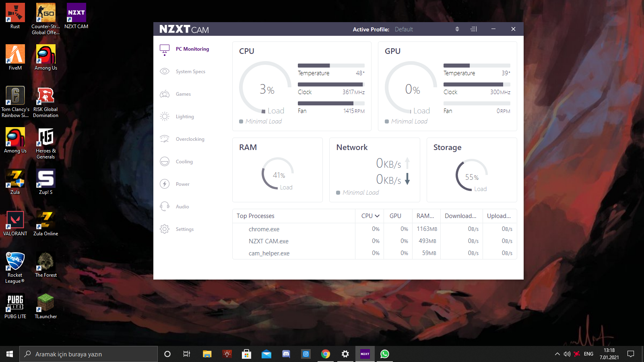Sort top processes by the GPU column
Screen dimensions: 644x362
click(395, 216)
